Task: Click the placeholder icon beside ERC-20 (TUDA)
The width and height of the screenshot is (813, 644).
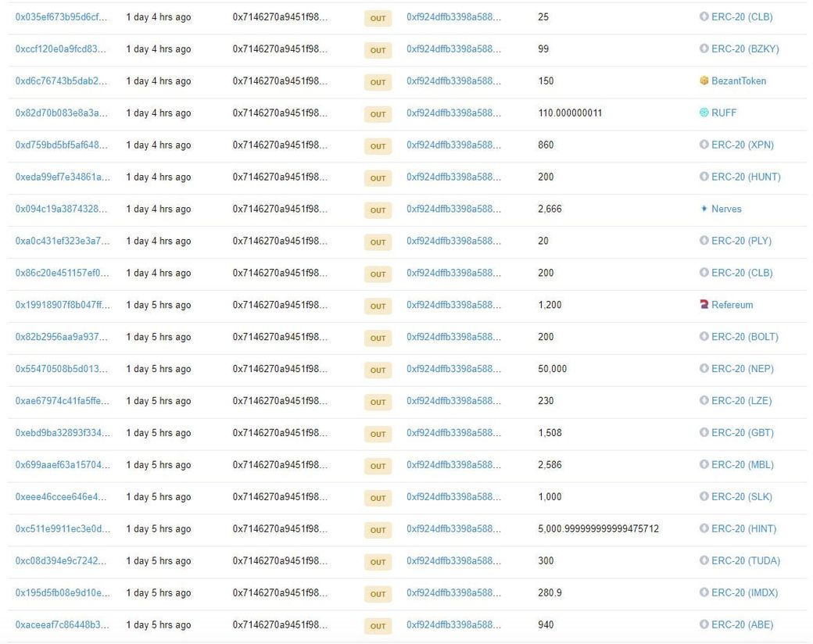Action: pos(704,560)
